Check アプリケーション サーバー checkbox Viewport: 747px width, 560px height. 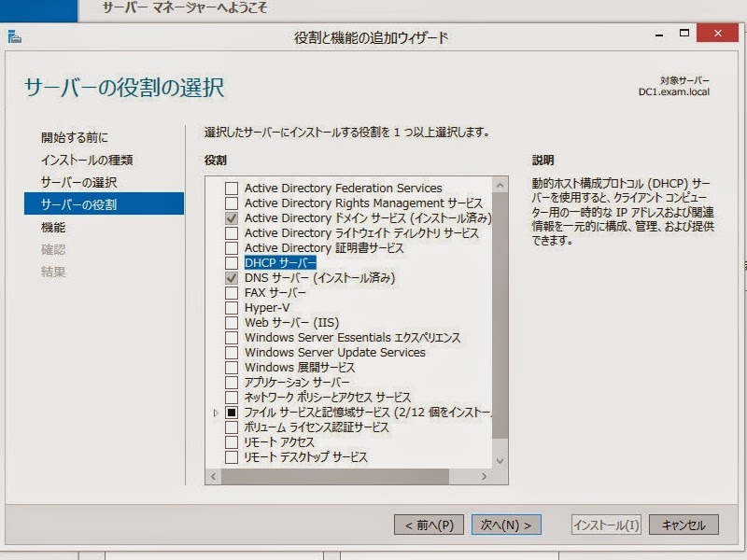pyautogui.click(x=232, y=383)
